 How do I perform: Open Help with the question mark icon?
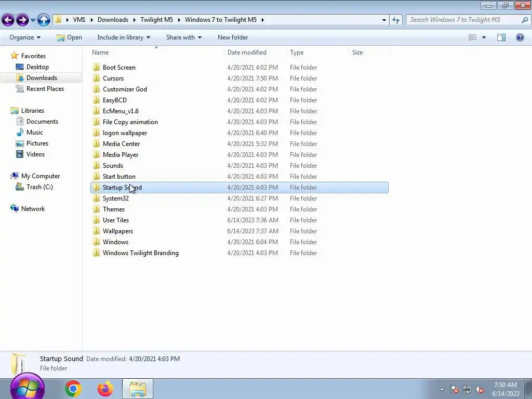tap(520, 37)
